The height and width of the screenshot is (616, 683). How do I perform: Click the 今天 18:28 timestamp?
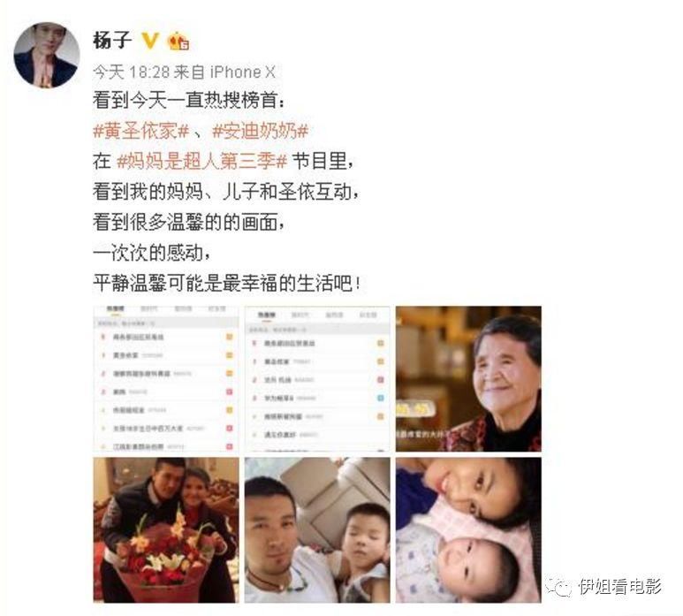(x=131, y=72)
